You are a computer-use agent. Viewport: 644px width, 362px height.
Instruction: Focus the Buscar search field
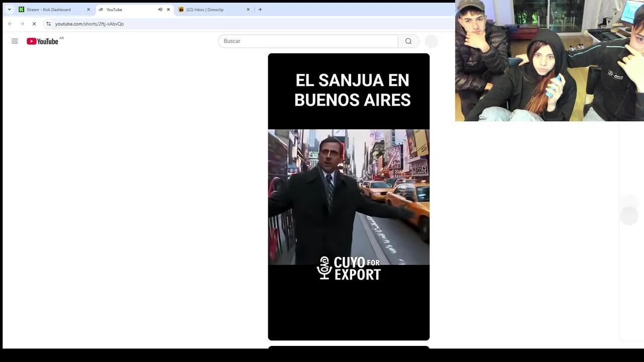click(308, 41)
